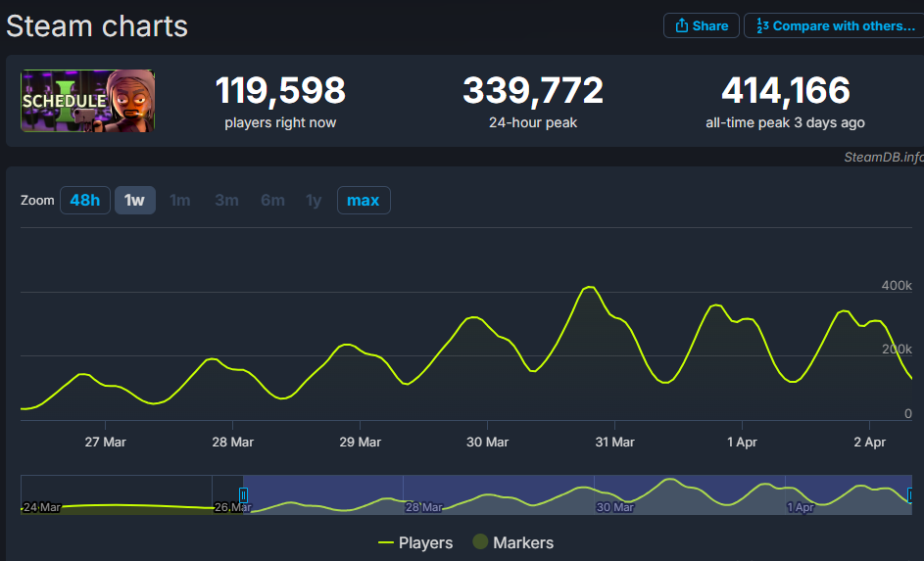This screenshot has height=561, width=924.
Task: Switch zoom to max
Action: (x=364, y=200)
